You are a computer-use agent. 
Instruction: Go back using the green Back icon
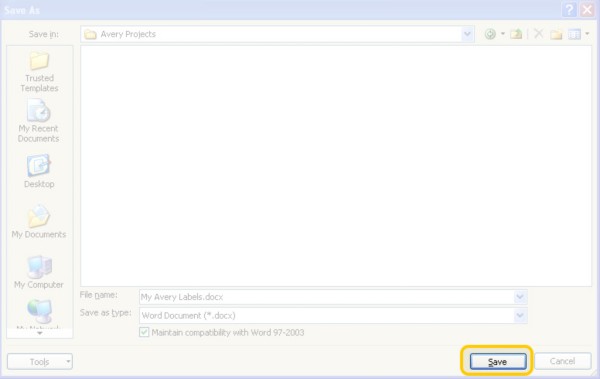click(490, 34)
